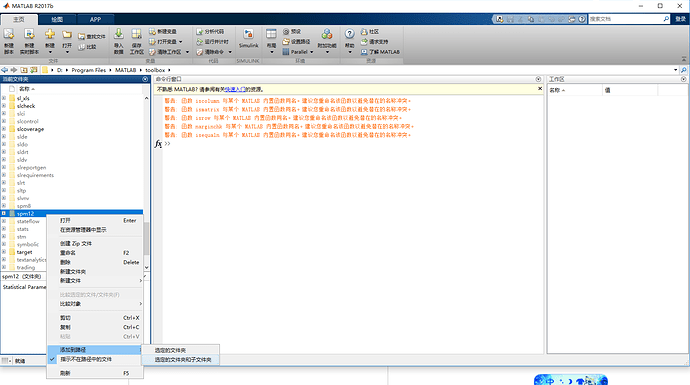Toggle 'indicate files not on path' (指示不在路径中的文件)
The width and height of the screenshot is (690, 385).
86,359
